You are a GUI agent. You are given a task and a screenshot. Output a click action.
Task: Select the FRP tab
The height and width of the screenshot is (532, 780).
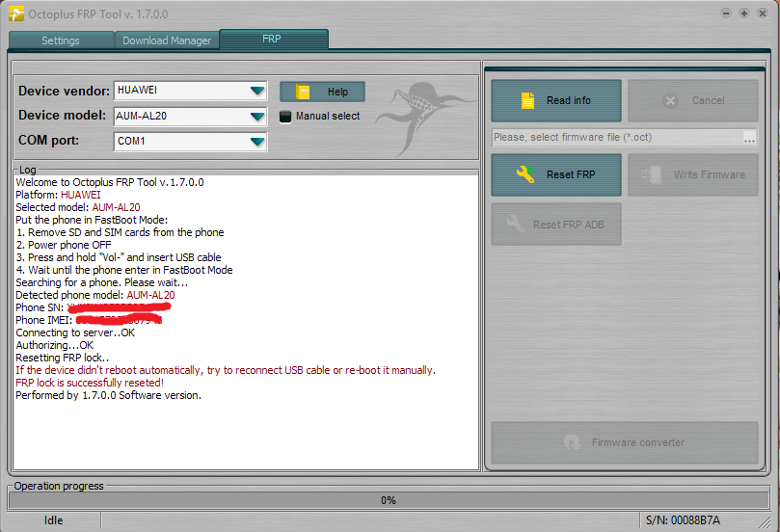[273, 39]
